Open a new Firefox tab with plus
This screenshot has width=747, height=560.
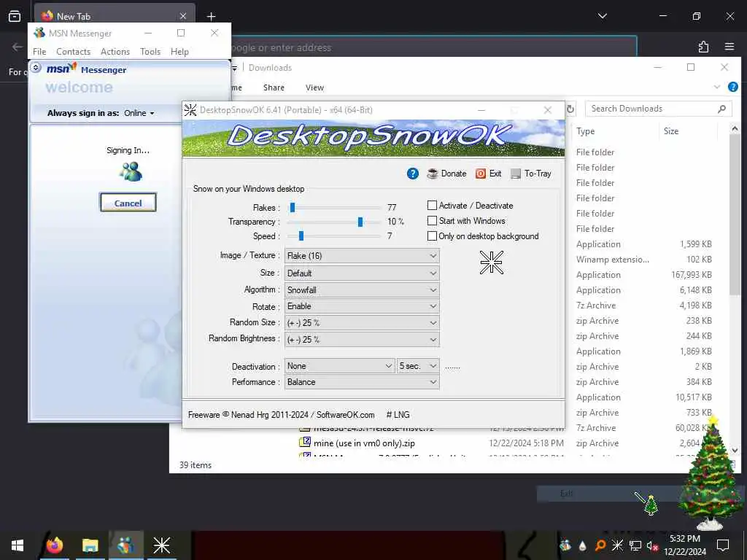click(x=211, y=17)
